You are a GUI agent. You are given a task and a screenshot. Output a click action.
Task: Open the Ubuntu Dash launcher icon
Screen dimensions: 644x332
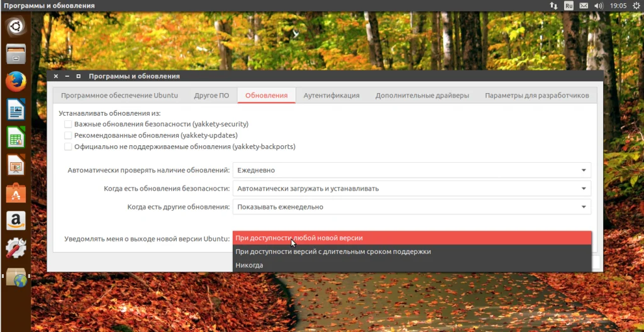pyautogui.click(x=16, y=26)
